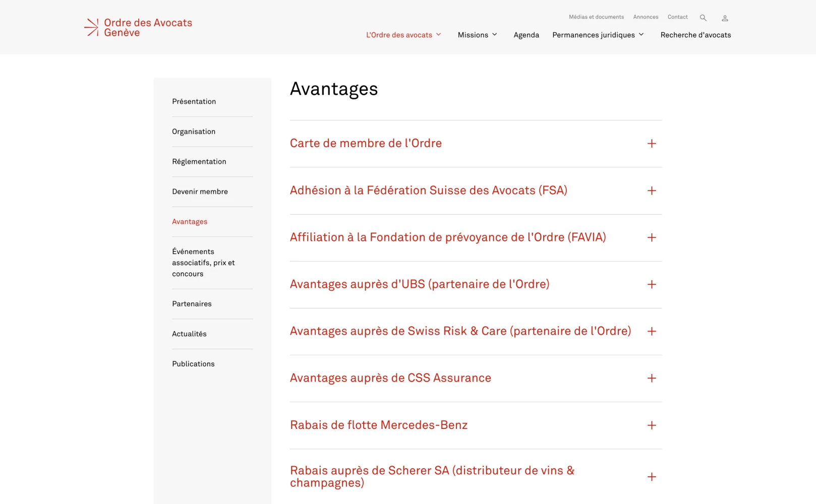
Task: Open Médias et documents link
Action: point(596,17)
